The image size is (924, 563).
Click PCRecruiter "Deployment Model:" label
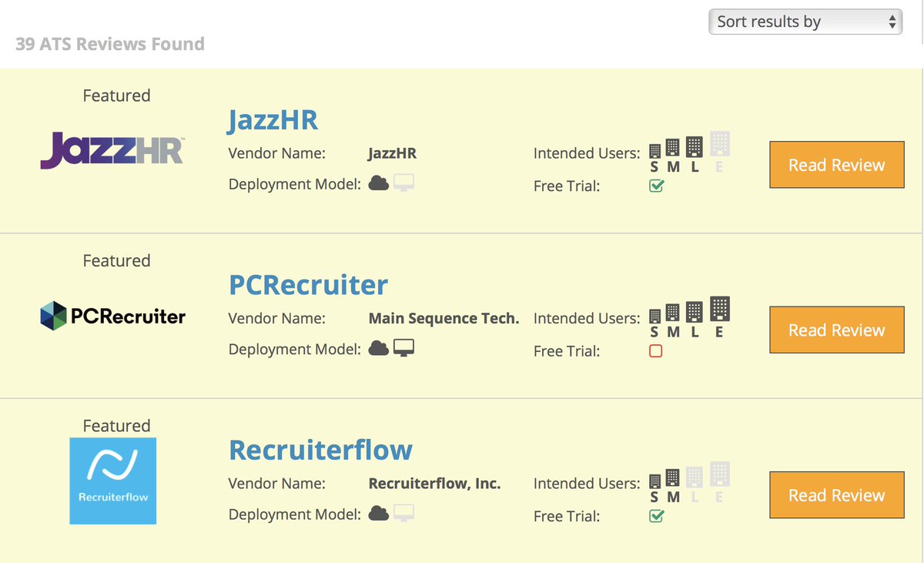(x=295, y=350)
